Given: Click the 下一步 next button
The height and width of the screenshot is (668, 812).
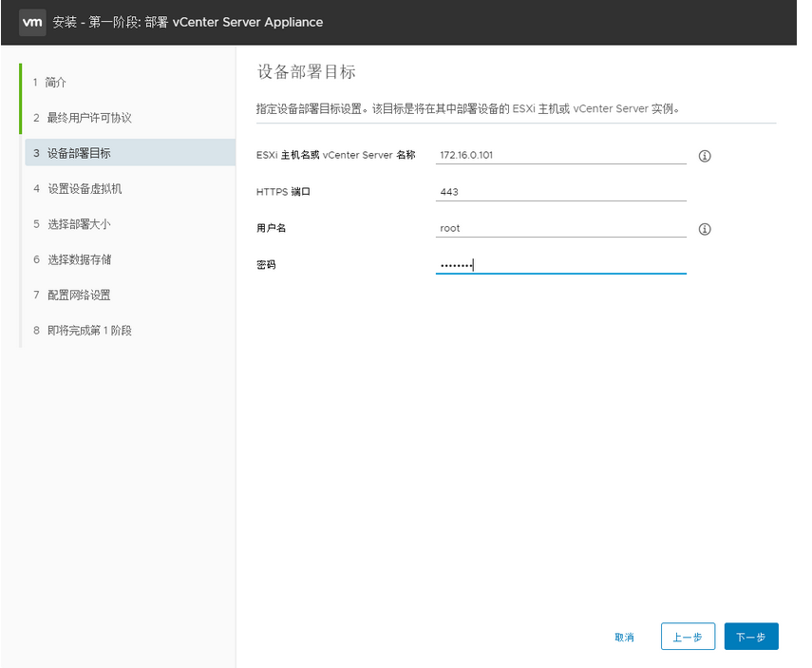Looking at the screenshot, I should (x=751, y=637).
